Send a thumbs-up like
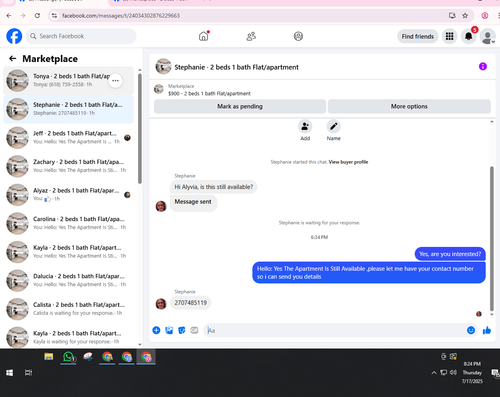 487,330
